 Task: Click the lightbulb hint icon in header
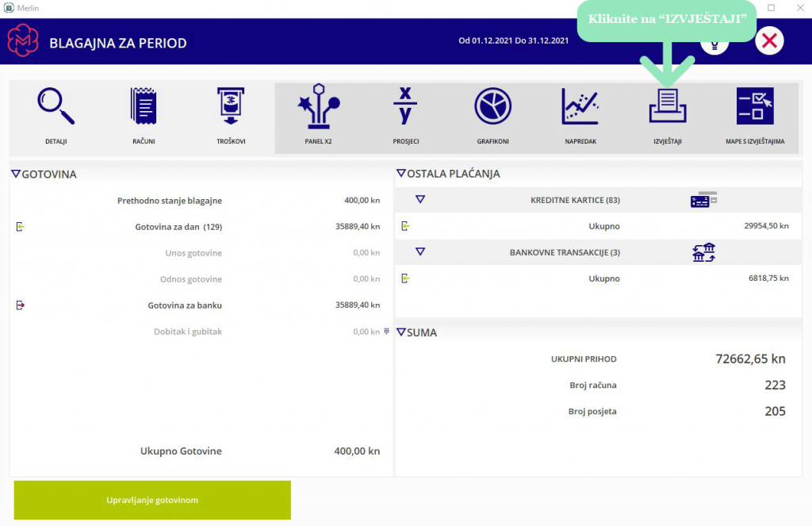[x=714, y=45]
